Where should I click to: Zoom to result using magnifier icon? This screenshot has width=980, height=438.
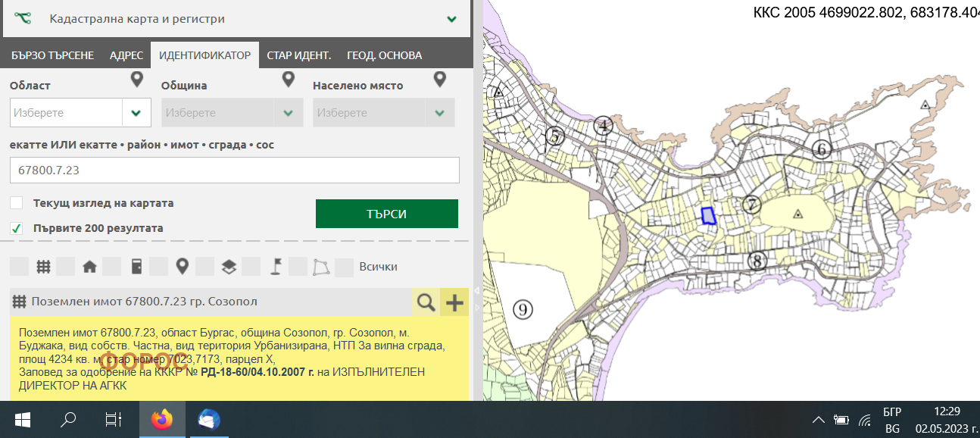click(x=426, y=302)
